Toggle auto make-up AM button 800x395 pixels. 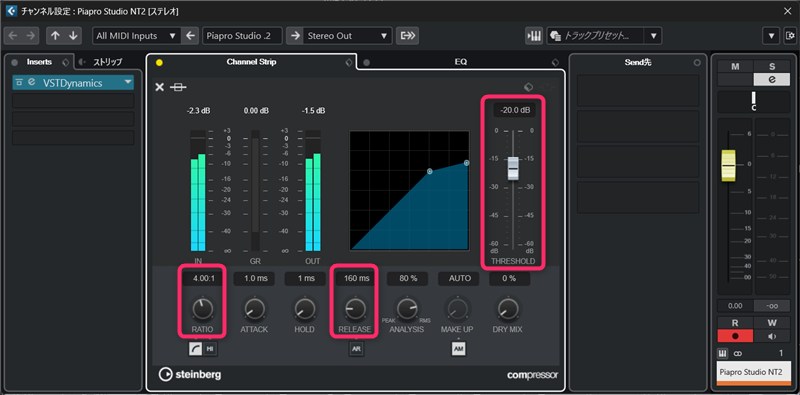point(458,349)
